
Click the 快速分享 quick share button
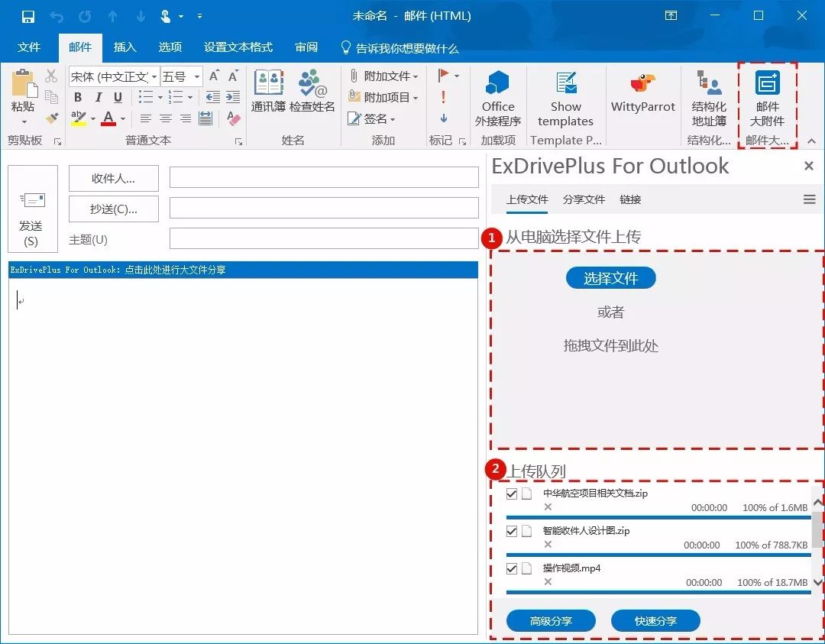(x=655, y=621)
